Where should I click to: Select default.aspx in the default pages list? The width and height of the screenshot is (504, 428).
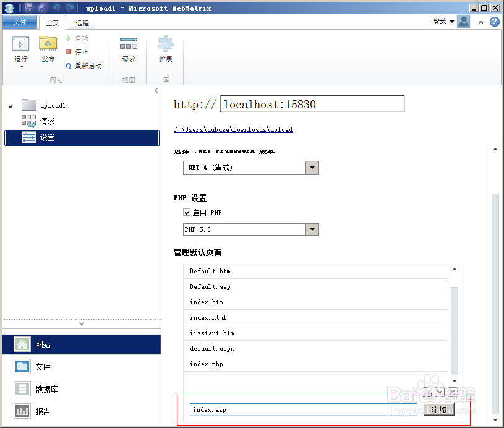tap(315, 348)
